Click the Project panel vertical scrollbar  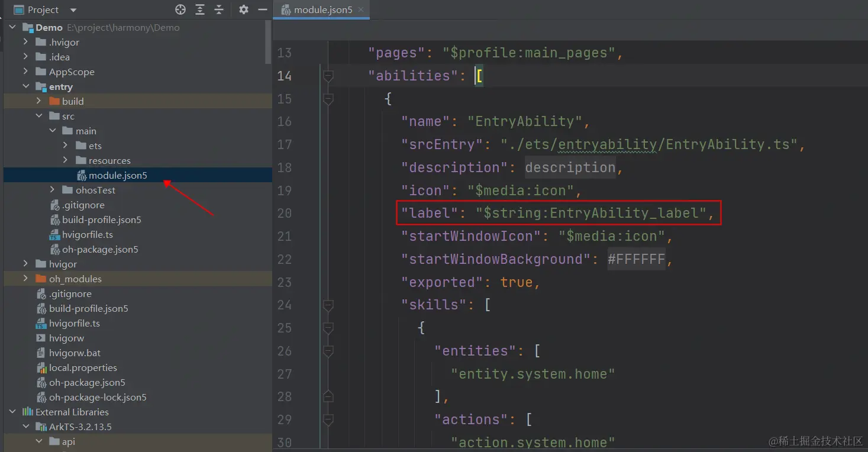(x=269, y=41)
